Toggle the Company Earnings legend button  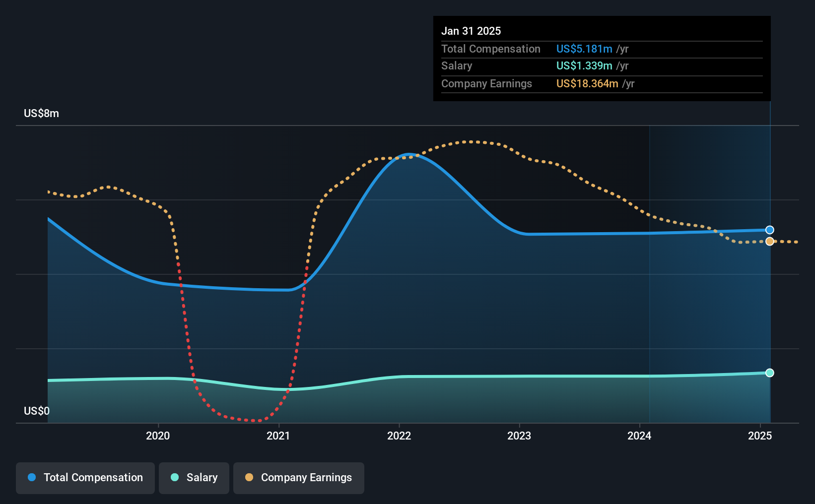coord(298,478)
